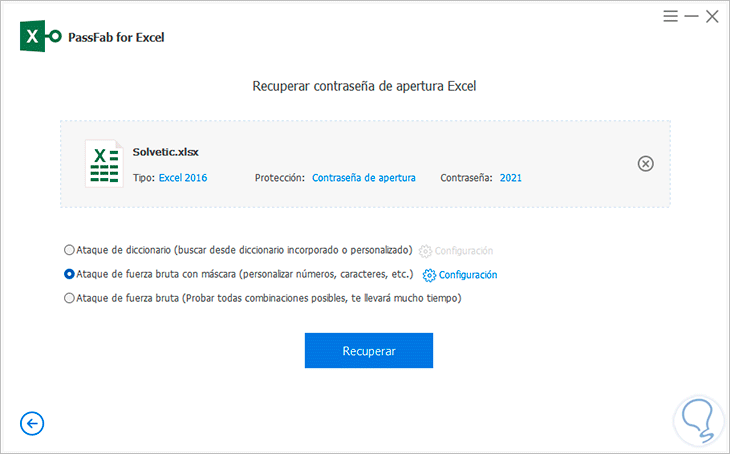730x454 pixels.
Task: Open the blue Configuración link for mask attack
Action: pyautogui.click(x=468, y=275)
